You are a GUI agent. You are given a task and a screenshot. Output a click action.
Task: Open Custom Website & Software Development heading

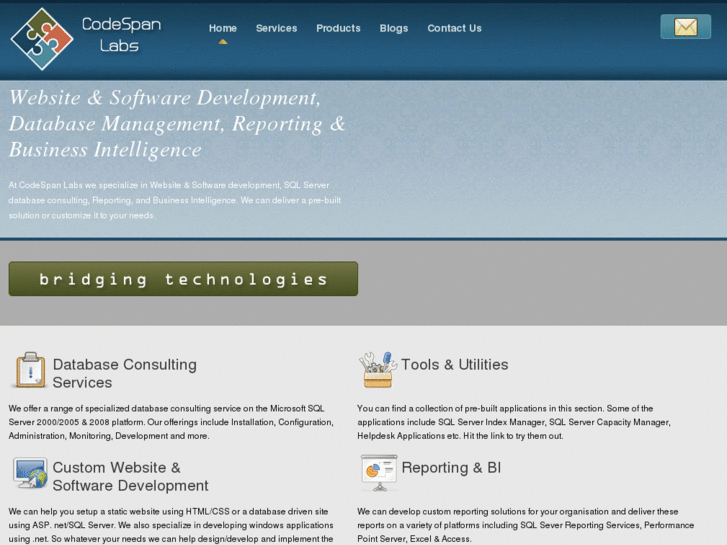[x=130, y=476]
